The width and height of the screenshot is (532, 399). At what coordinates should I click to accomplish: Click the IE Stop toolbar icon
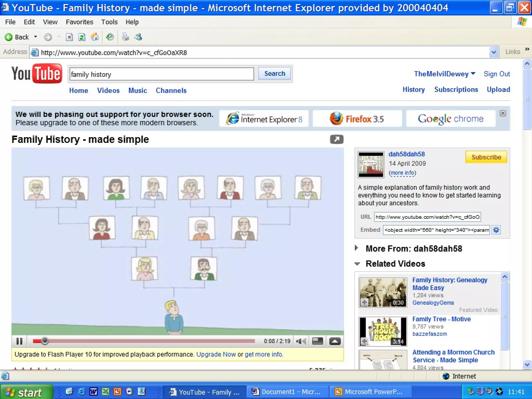tap(69, 37)
